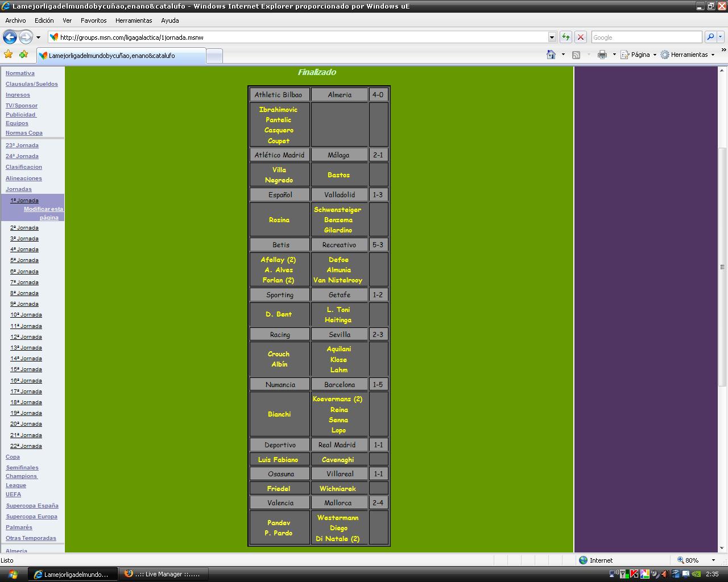
Task: Select the Lamejorligadelmundo browser tab
Action: pyautogui.click(x=121, y=56)
